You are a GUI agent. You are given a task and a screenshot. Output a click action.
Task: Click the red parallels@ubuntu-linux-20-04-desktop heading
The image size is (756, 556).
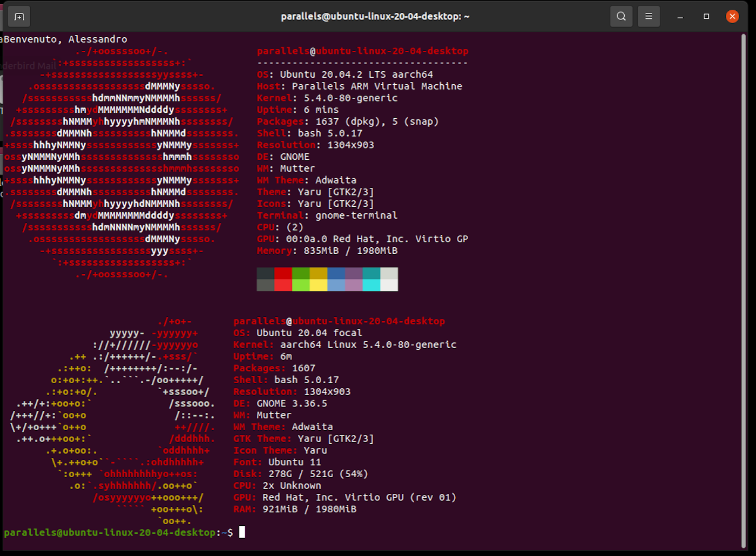click(x=363, y=51)
